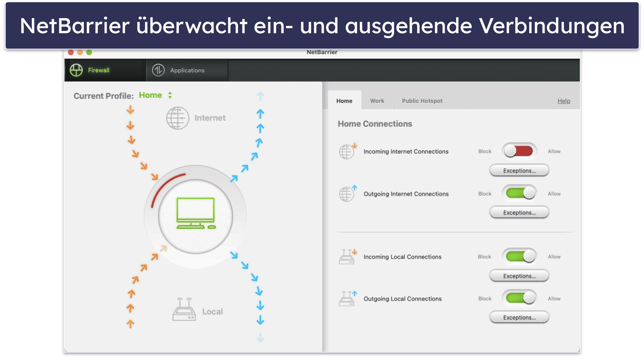Open the Help link

point(564,101)
